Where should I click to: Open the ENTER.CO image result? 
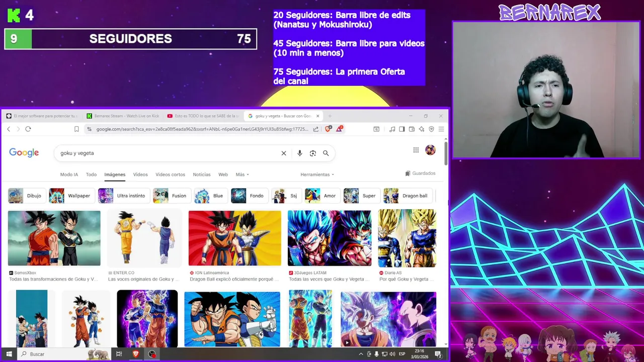click(144, 238)
